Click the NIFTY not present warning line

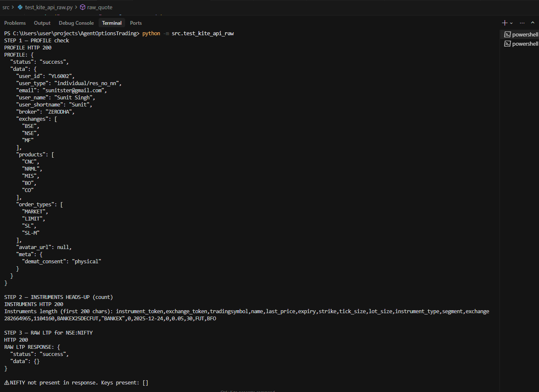coord(76,382)
